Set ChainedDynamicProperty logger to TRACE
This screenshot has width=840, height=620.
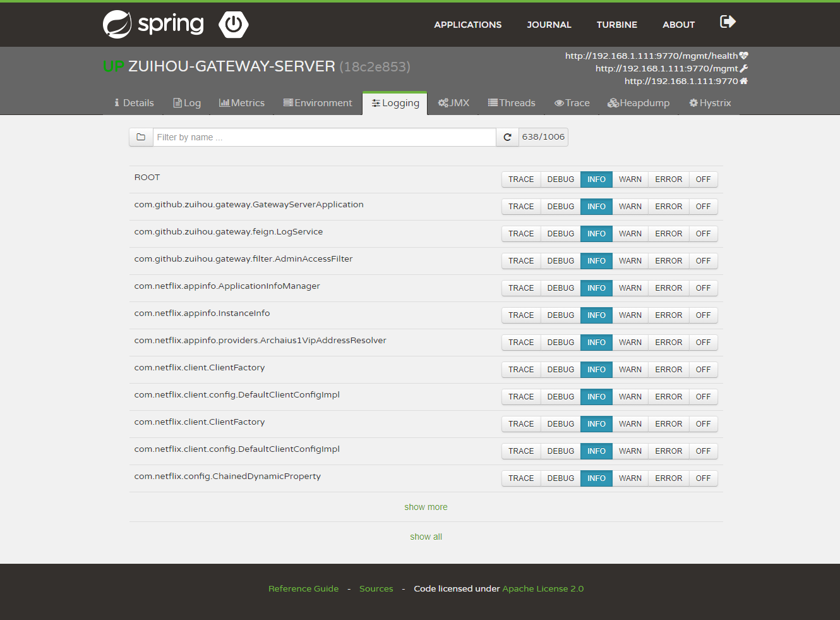[x=521, y=478]
